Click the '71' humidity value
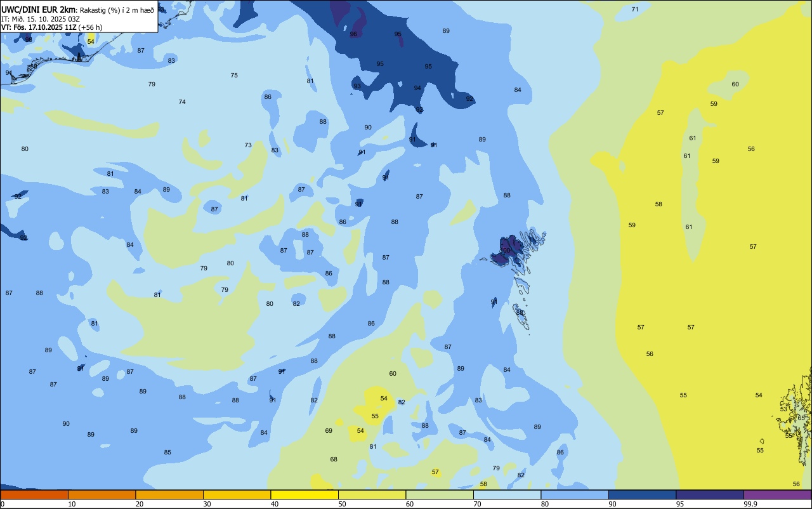Image resolution: width=812 pixels, height=509 pixels. (635, 10)
